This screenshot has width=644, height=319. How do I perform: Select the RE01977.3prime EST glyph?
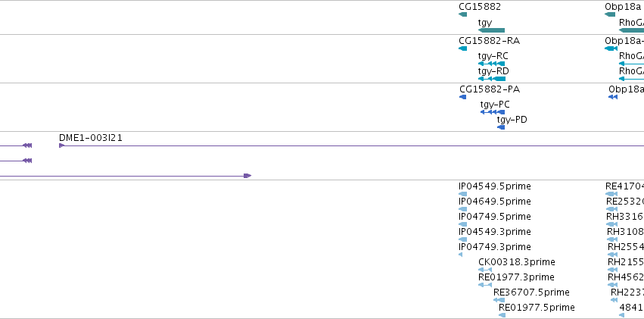click(x=485, y=285)
